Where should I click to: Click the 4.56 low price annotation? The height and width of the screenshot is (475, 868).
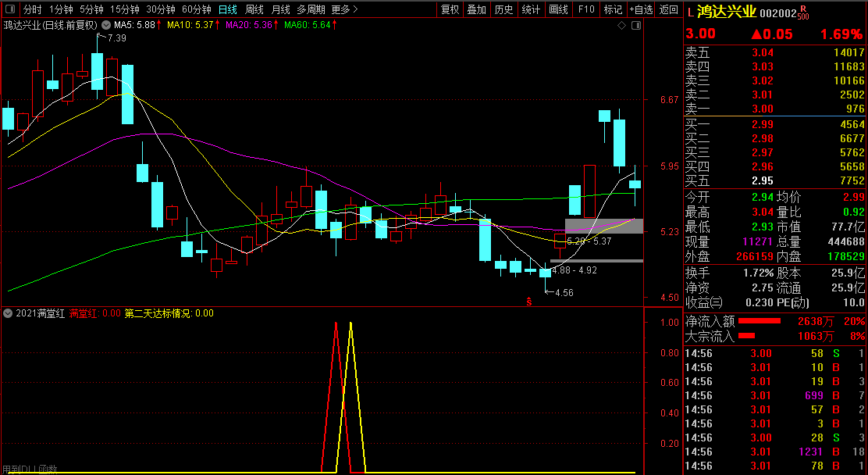(x=564, y=293)
